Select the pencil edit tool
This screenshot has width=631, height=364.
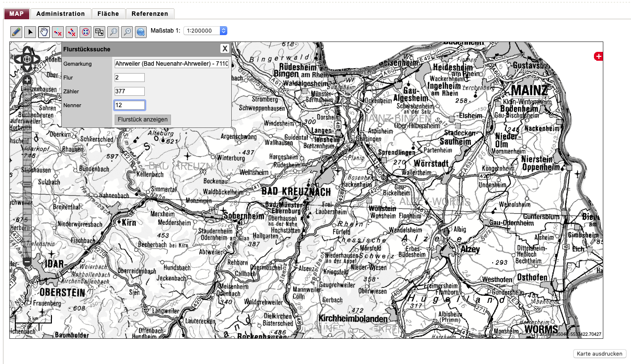[16, 32]
